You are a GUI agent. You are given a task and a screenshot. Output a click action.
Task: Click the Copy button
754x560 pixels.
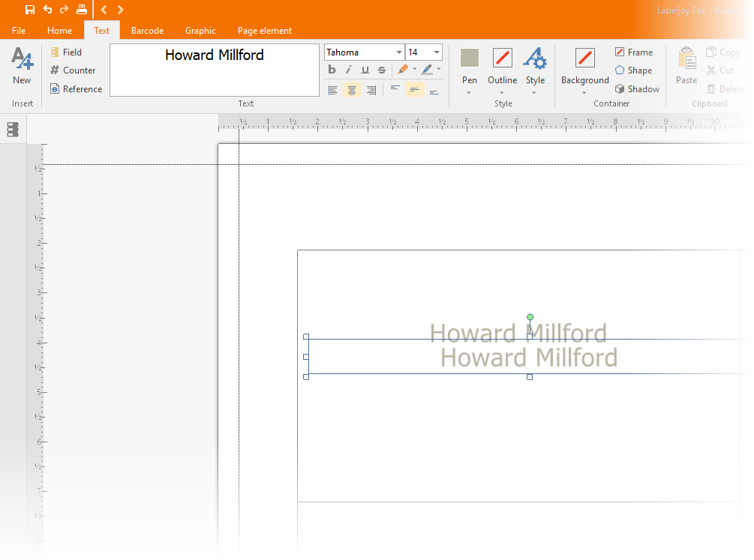click(722, 52)
